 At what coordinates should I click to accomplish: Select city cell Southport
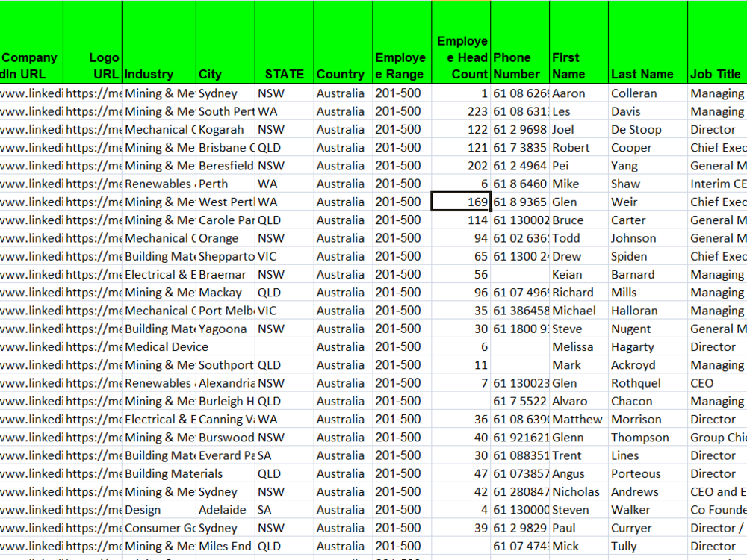pos(226,365)
